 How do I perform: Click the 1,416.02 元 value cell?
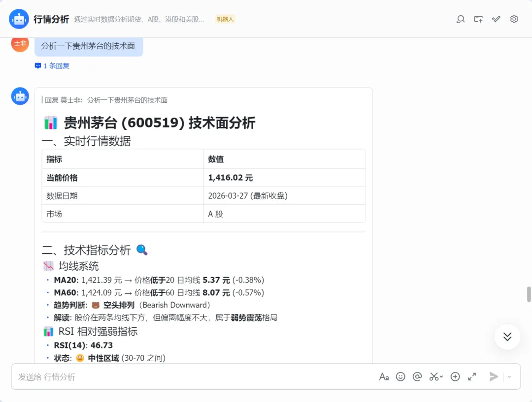284,177
